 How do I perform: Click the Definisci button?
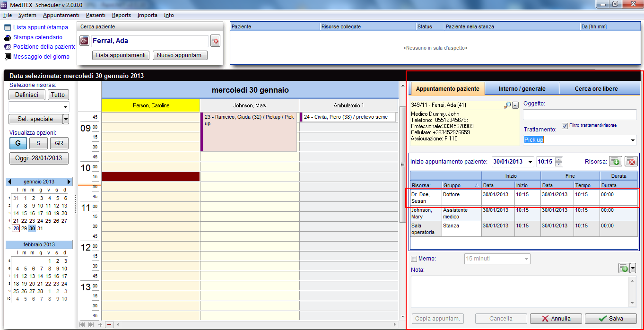(27, 95)
